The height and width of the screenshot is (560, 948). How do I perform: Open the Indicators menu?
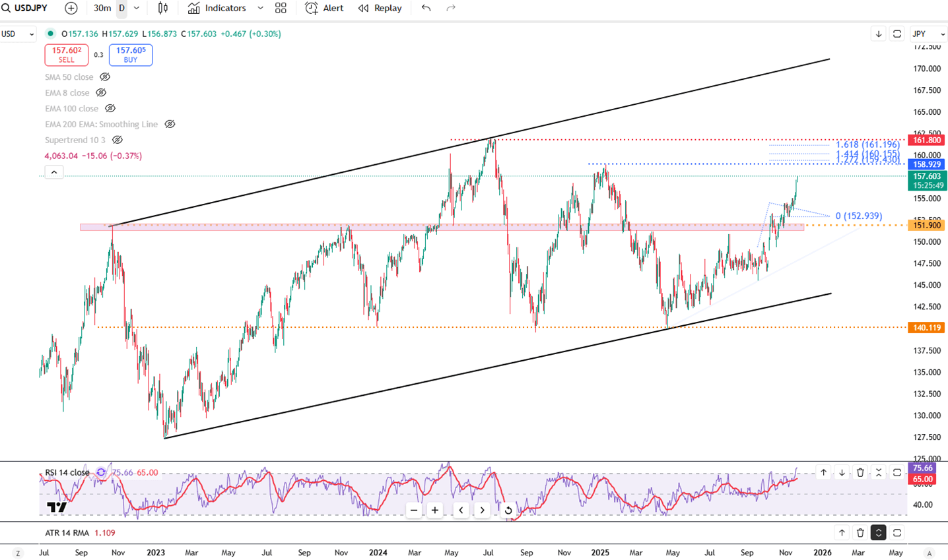pyautogui.click(x=218, y=8)
